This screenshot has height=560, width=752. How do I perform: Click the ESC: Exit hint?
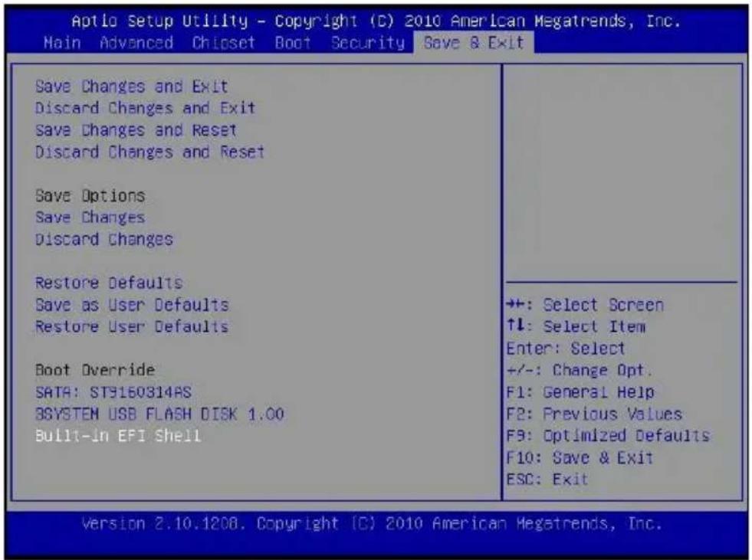click(547, 480)
